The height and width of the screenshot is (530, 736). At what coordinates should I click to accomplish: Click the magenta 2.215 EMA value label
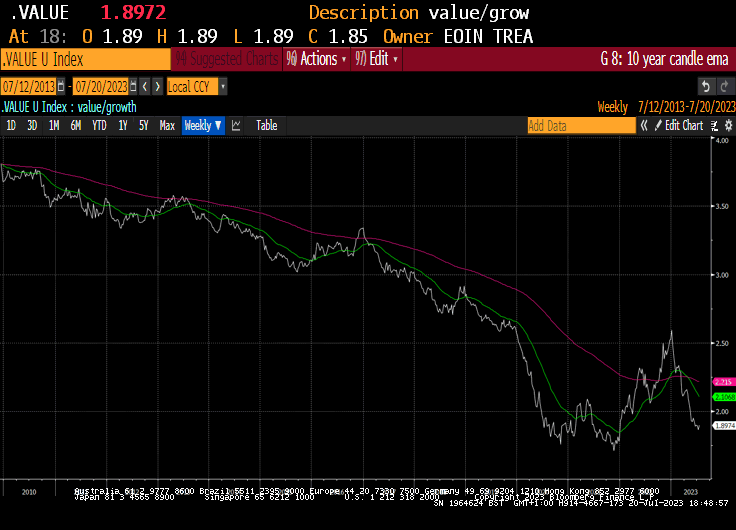[x=724, y=382]
